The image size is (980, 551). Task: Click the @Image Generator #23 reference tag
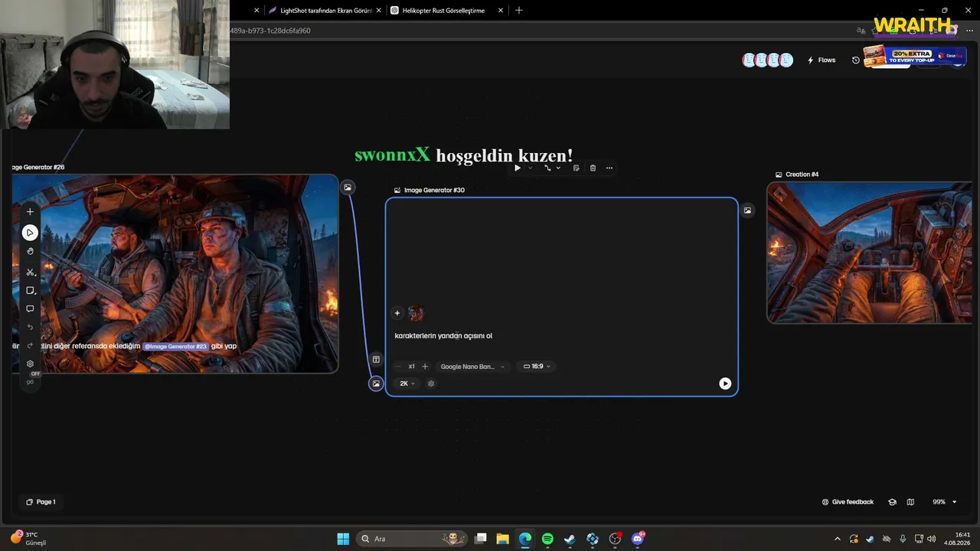(x=175, y=347)
